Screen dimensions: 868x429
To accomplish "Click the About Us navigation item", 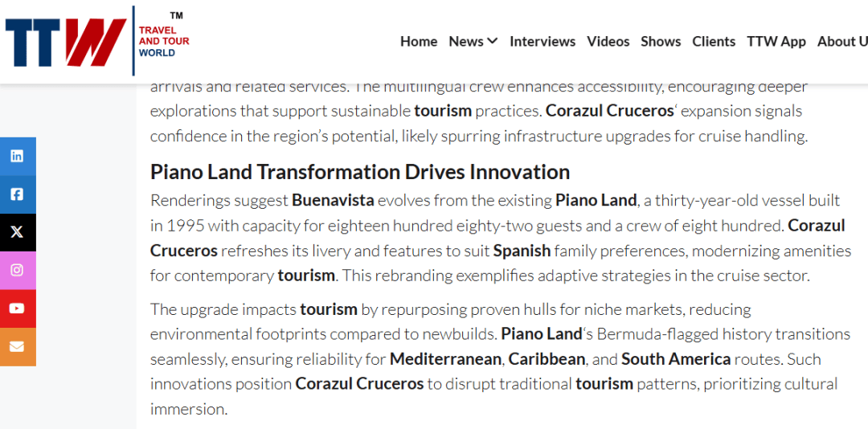I will 841,42.
